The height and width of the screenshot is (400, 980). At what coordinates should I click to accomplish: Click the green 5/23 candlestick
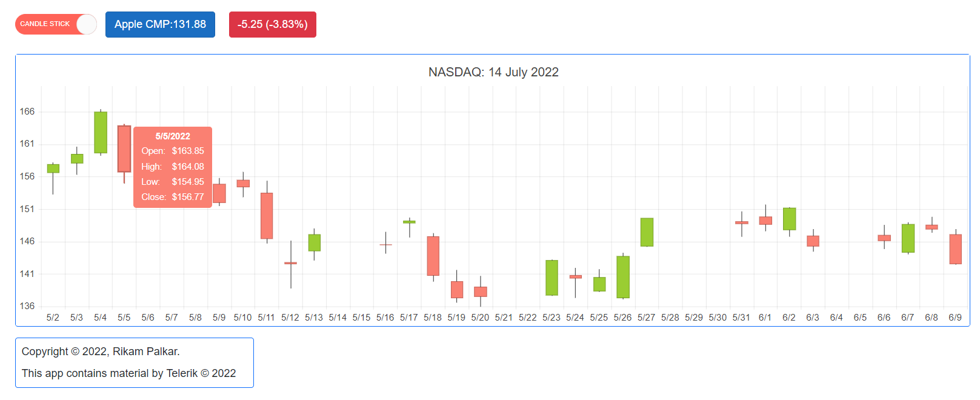point(552,278)
